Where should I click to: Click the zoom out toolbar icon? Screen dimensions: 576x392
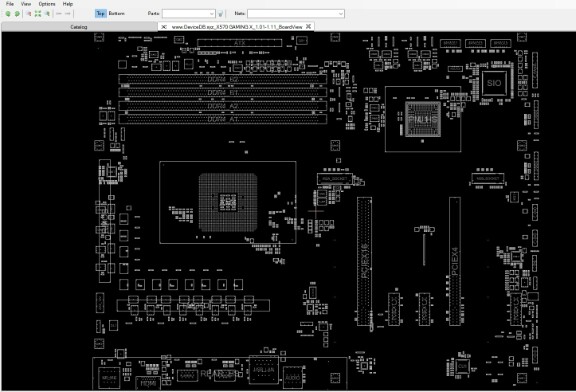coord(29,14)
